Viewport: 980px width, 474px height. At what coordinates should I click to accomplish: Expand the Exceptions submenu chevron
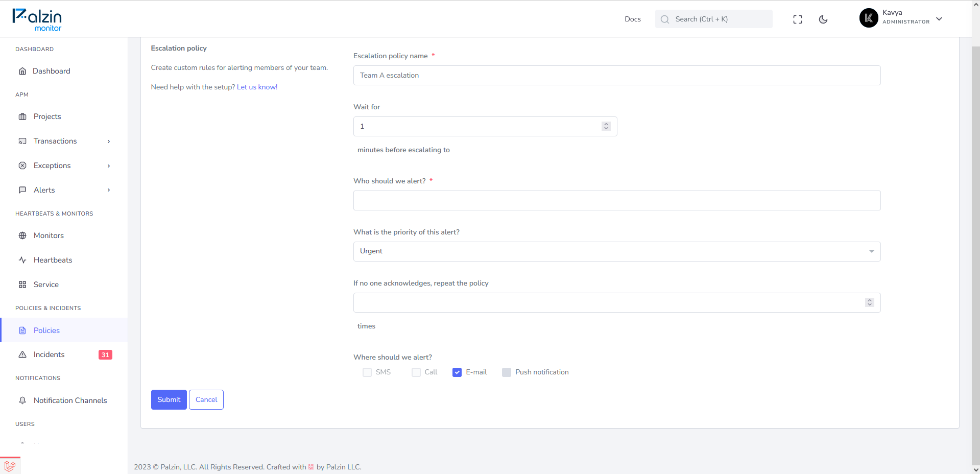[x=109, y=166]
